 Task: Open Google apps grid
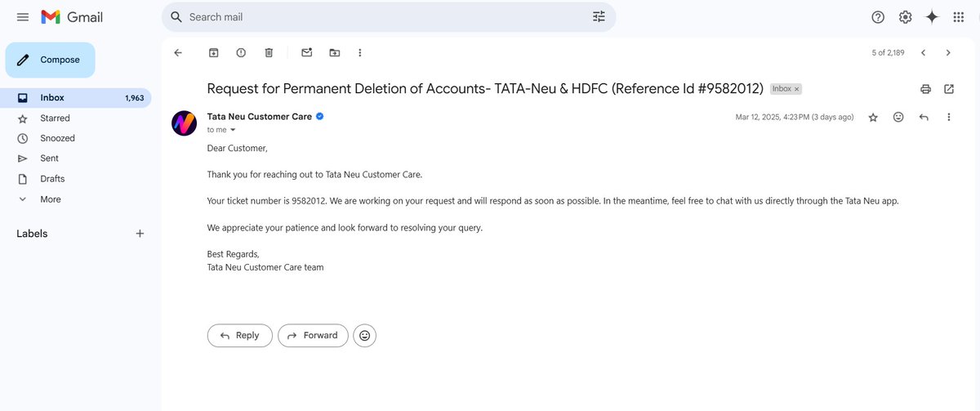pyautogui.click(x=959, y=17)
